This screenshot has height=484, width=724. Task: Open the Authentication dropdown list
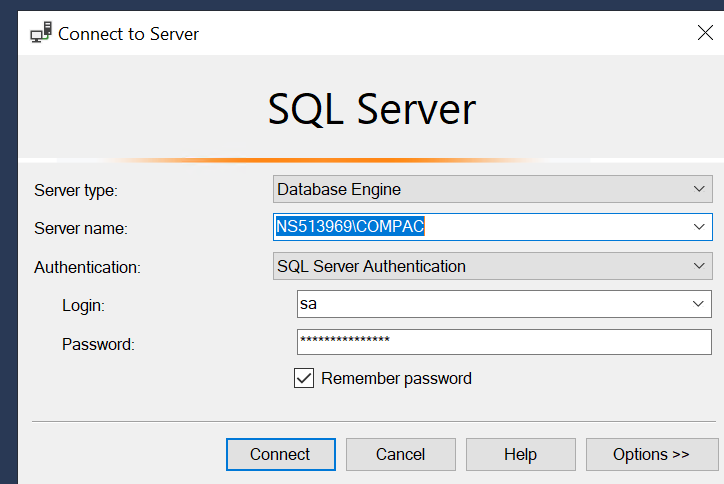(x=493, y=266)
